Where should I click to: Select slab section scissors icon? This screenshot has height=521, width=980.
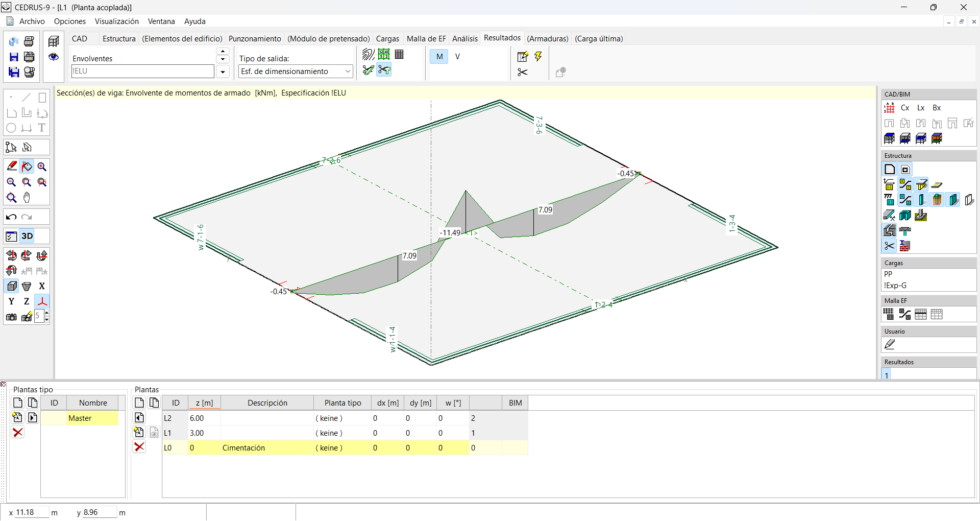pos(368,70)
